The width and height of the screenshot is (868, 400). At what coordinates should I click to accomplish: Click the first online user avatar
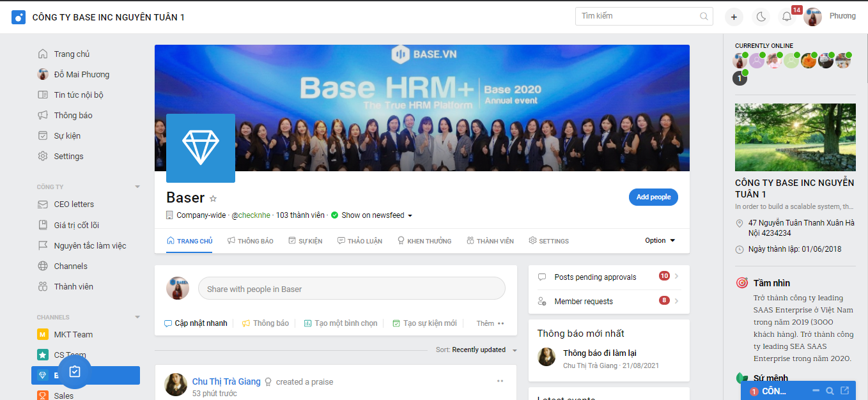(x=740, y=61)
